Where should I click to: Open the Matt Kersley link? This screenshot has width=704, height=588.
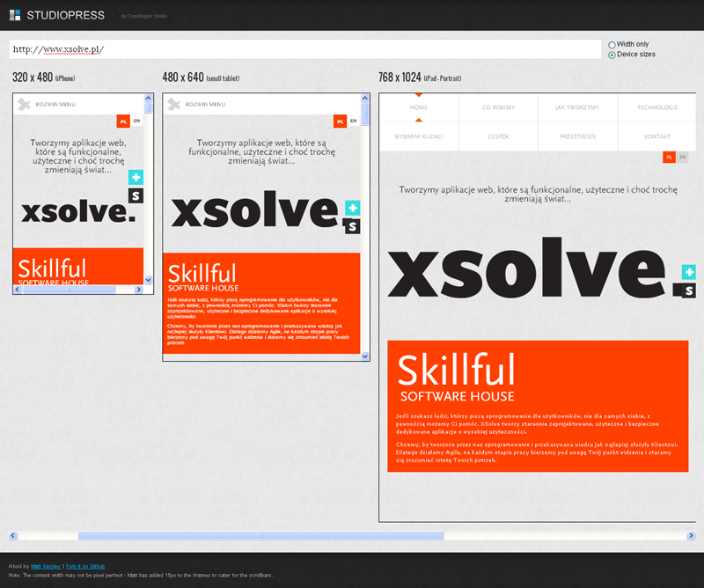click(43, 565)
